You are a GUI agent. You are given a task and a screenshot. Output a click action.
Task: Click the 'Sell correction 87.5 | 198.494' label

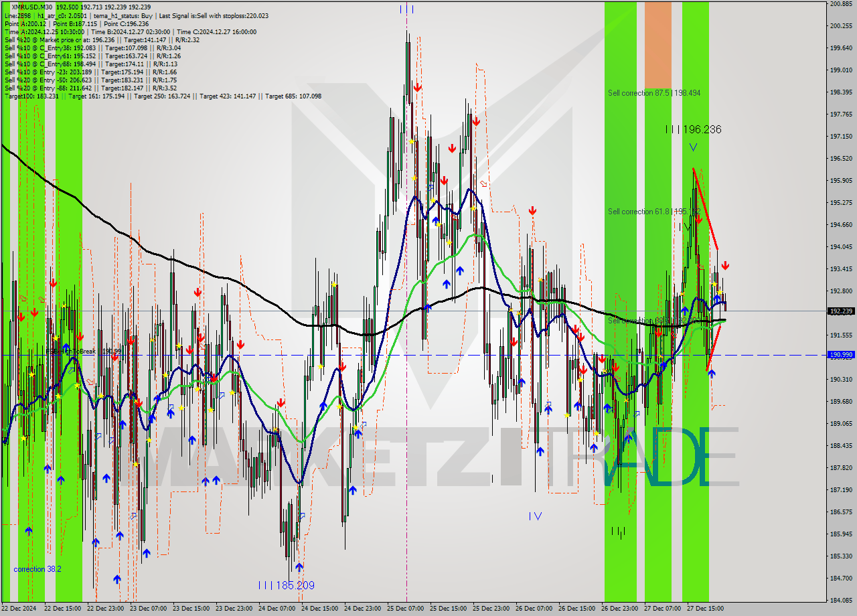click(x=654, y=93)
